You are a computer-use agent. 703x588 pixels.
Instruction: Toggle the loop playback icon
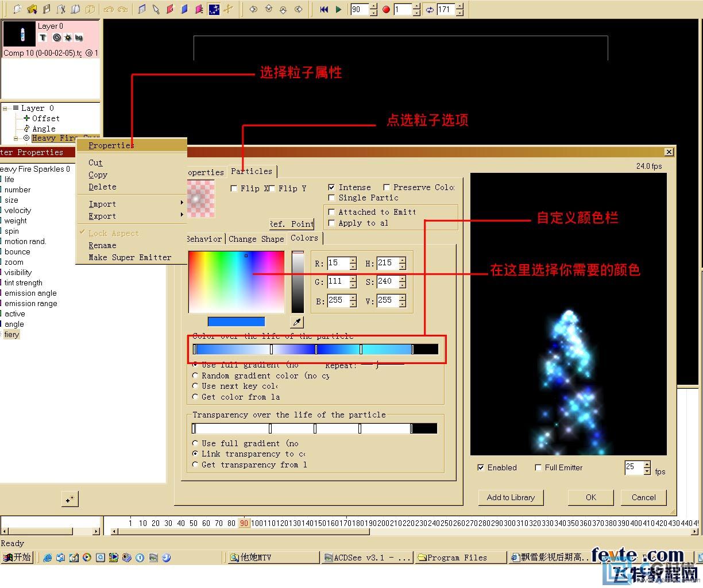point(430,9)
